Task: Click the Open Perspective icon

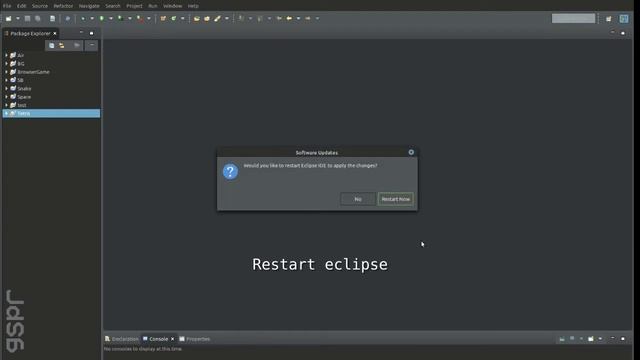Action: (x=609, y=19)
